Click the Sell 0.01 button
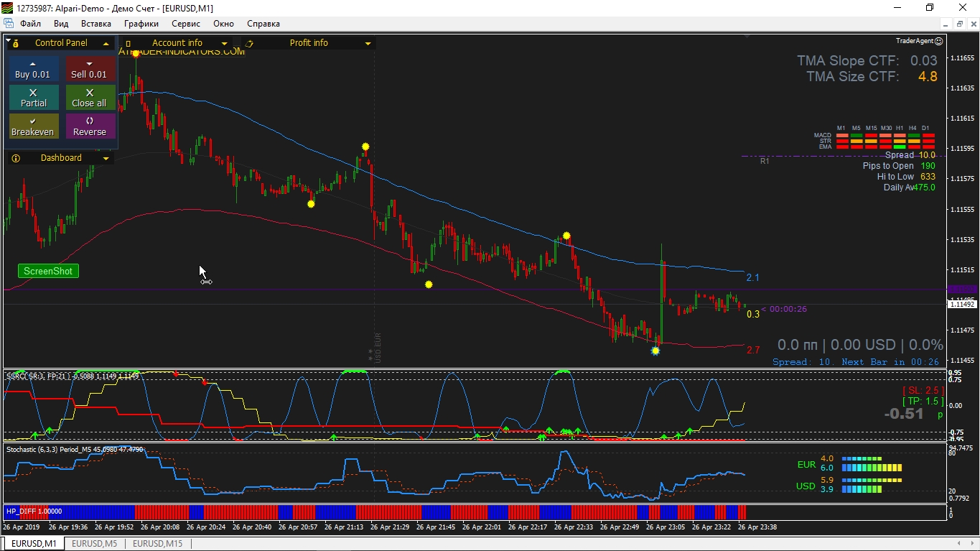This screenshot has width=980, height=551. tap(90, 70)
